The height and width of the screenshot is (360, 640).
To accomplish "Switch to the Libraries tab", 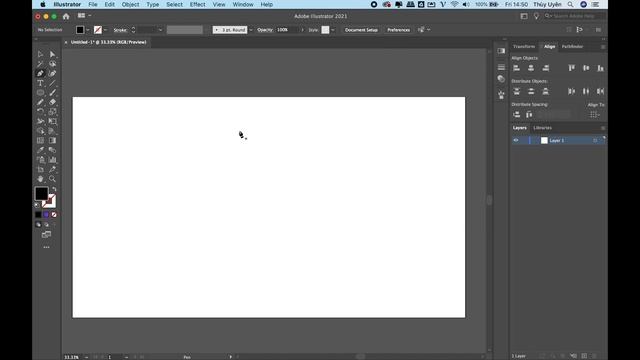I will coord(542,128).
